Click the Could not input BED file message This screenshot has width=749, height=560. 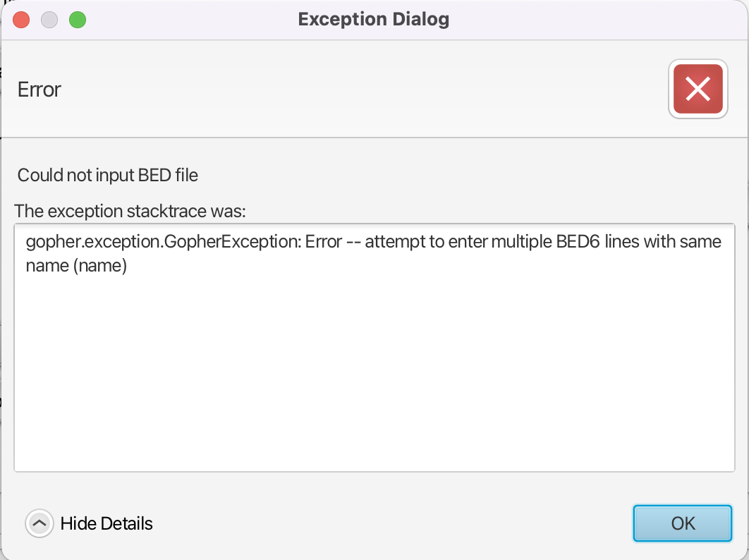pyautogui.click(x=107, y=175)
